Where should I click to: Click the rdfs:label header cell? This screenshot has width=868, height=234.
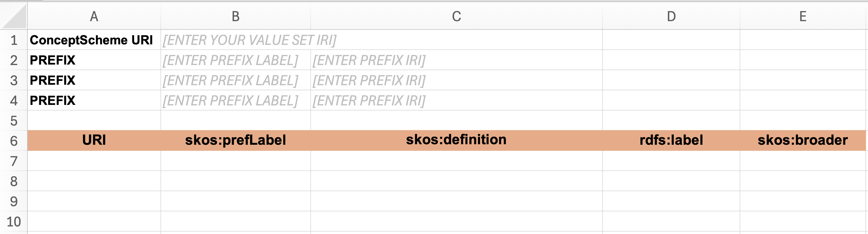[671, 140]
